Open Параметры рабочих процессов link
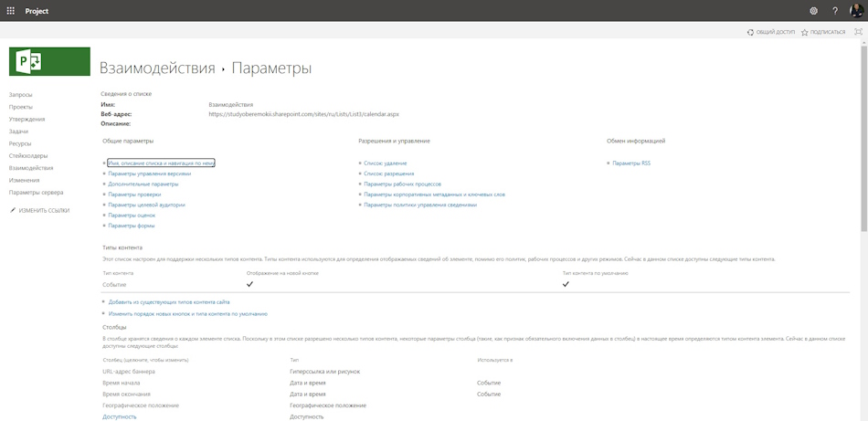The width and height of the screenshot is (868, 421). (402, 184)
